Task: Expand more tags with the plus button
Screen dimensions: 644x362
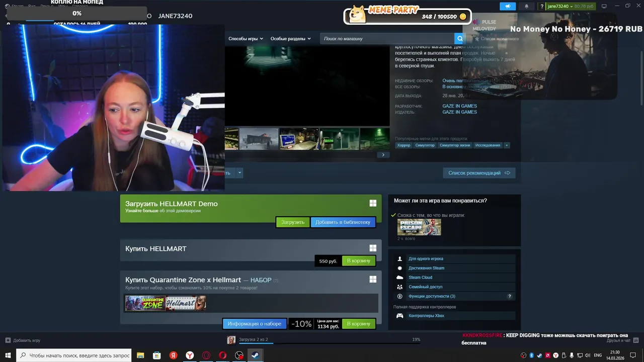Action: coord(507,145)
